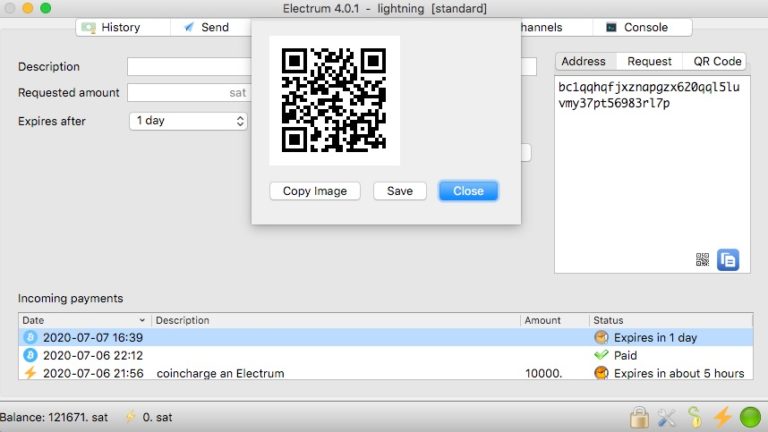Click the Description column header
The height and width of the screenshot is (432, 768).
pos(336,320)
